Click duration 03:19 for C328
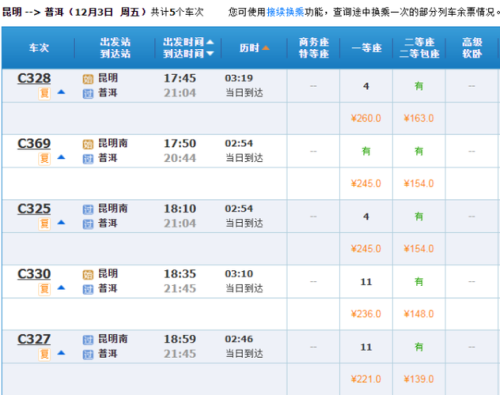This screenshot has height=395, width=500. coord(239,78)
